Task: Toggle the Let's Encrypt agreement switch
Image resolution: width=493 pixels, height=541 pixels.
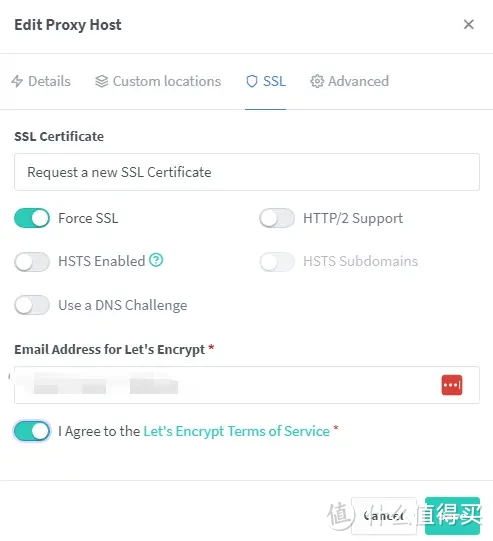Action: pyautogui.click(x=32, y=431)
